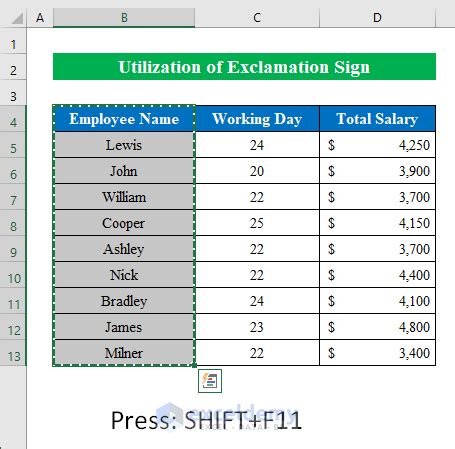This screenshot has width=455, height=449.
Task: Select the cell containing James
Action: pyautogui.click(x=124, y=327)
